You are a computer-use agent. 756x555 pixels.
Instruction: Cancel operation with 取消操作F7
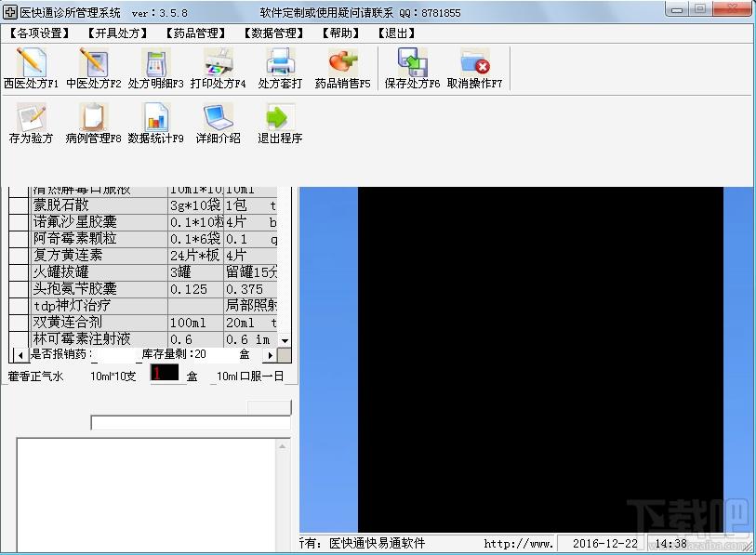point(475,69)
